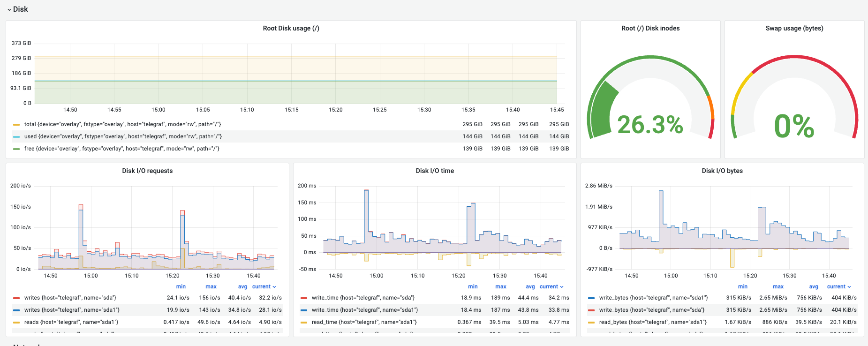Toggle the used overlay series in the legend
868x346 pixels.
click(123, 136)
